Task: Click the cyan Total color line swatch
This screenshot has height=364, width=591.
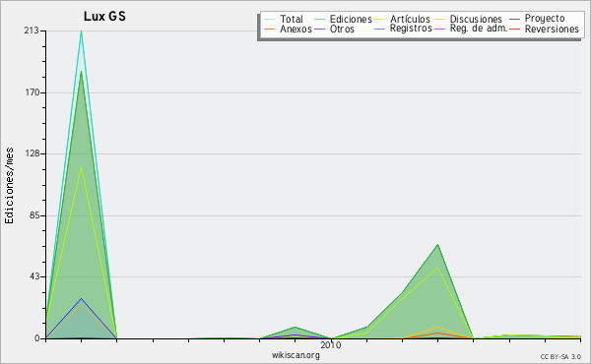Action: click(x=270, y=20)
